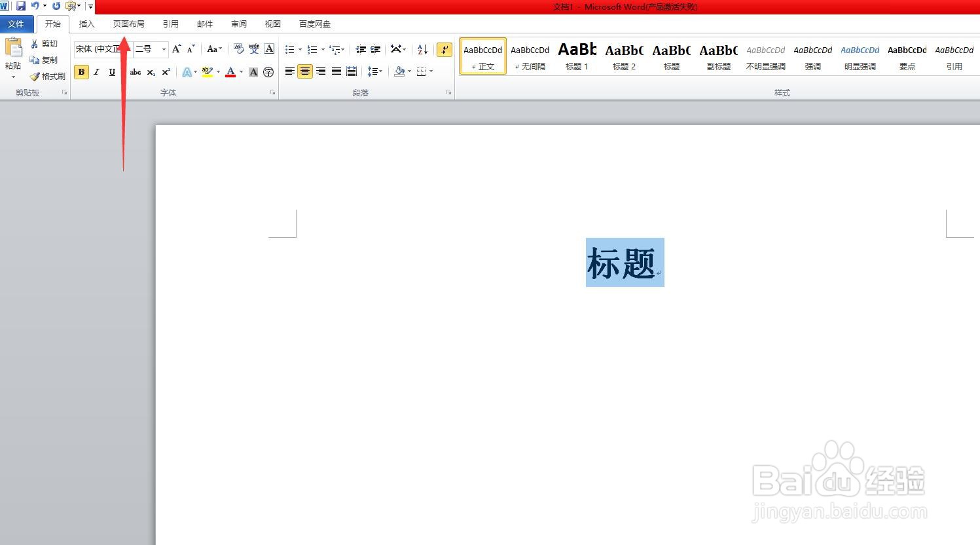This screenshot has width=980, height=545.
Task: Switch to the 视图 tab
Action: coord(272,24)
